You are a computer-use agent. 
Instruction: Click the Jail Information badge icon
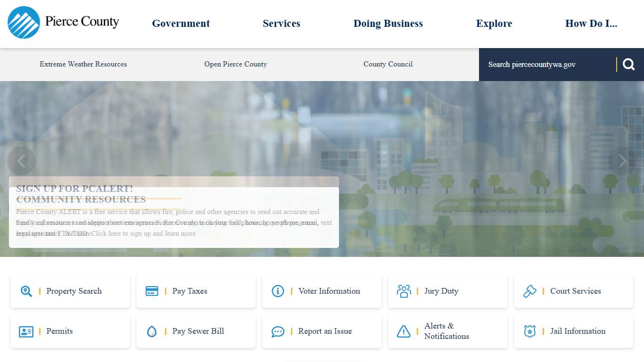(x=529, y=331)
